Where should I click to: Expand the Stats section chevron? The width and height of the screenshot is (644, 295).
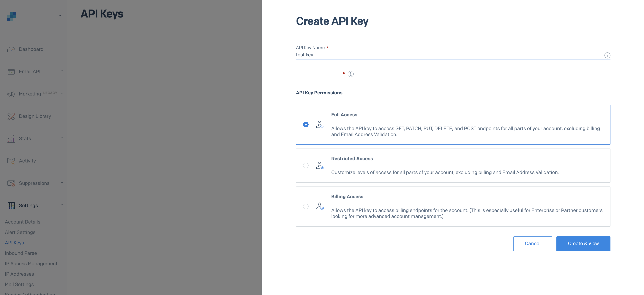pos(62,138)
